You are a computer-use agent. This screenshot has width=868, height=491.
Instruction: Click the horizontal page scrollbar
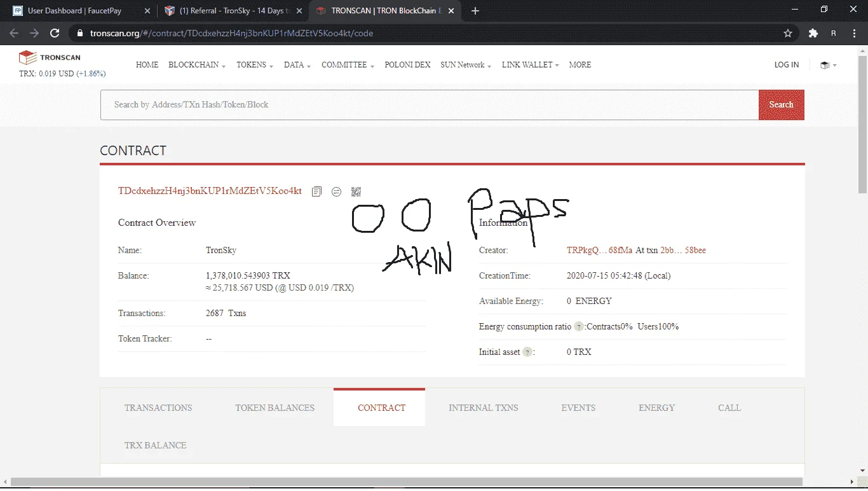[x=407, y=481]
